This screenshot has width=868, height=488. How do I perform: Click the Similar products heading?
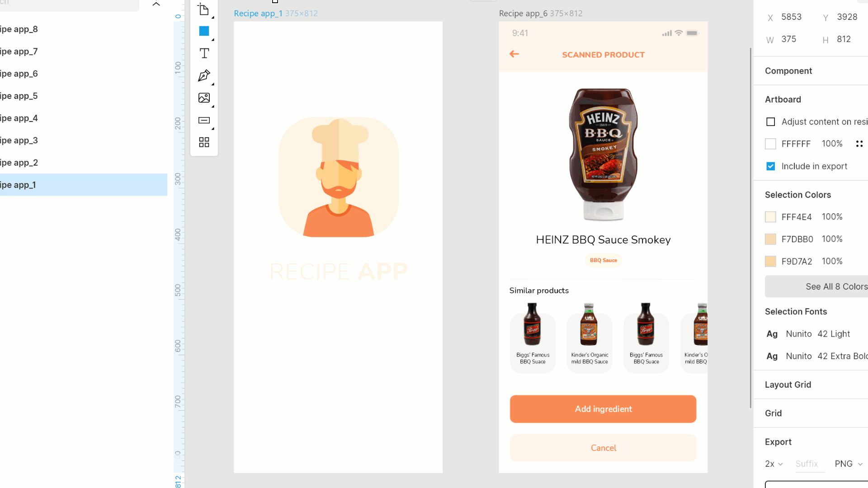tap(539, 291)
